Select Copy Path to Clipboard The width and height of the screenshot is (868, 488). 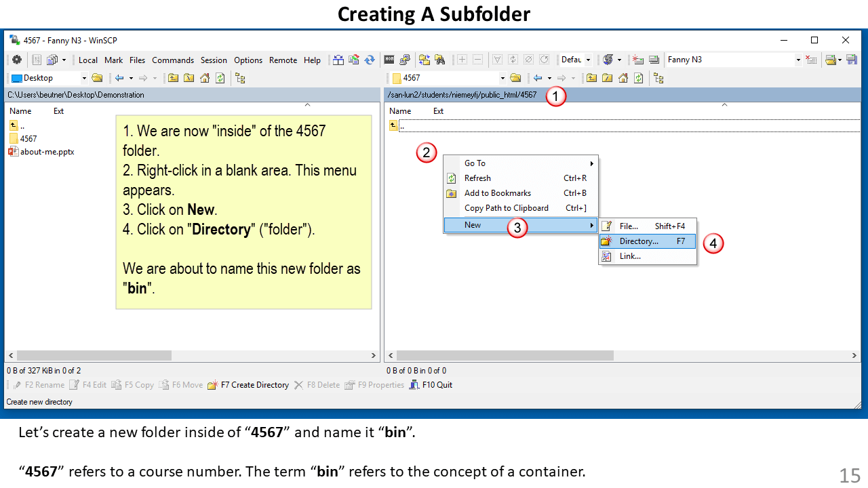click(x=520, y=208)
